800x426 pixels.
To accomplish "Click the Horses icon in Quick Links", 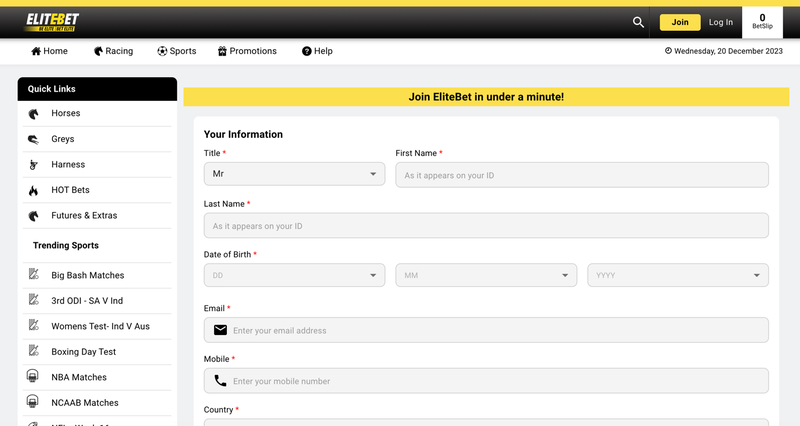I will point(33,114).
